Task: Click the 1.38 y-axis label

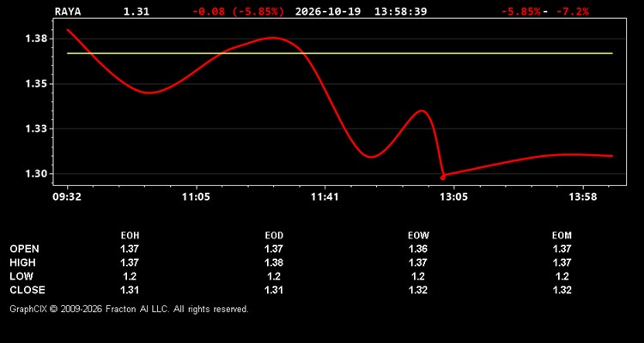Action: point(37,39)
